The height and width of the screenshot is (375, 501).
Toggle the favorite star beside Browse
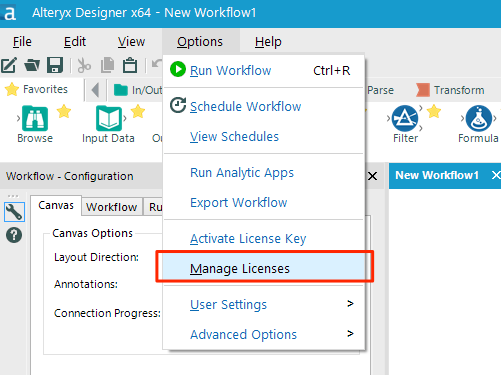click(64, 111)
